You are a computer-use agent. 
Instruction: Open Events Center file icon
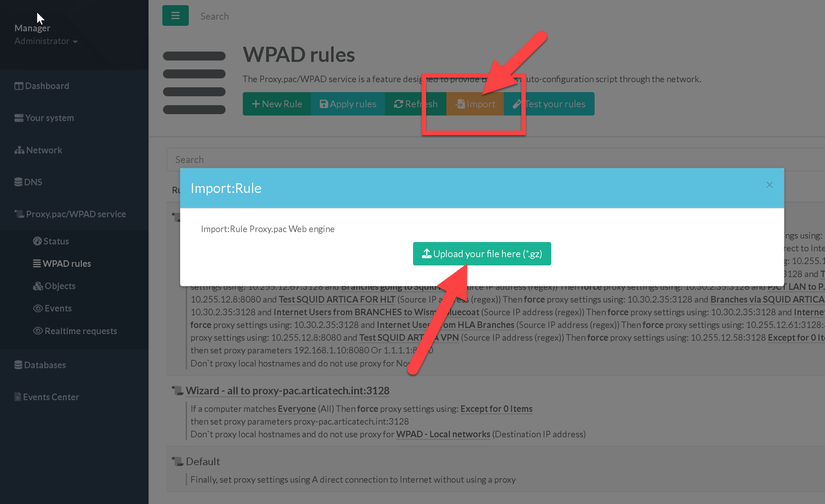coord(18,397)
